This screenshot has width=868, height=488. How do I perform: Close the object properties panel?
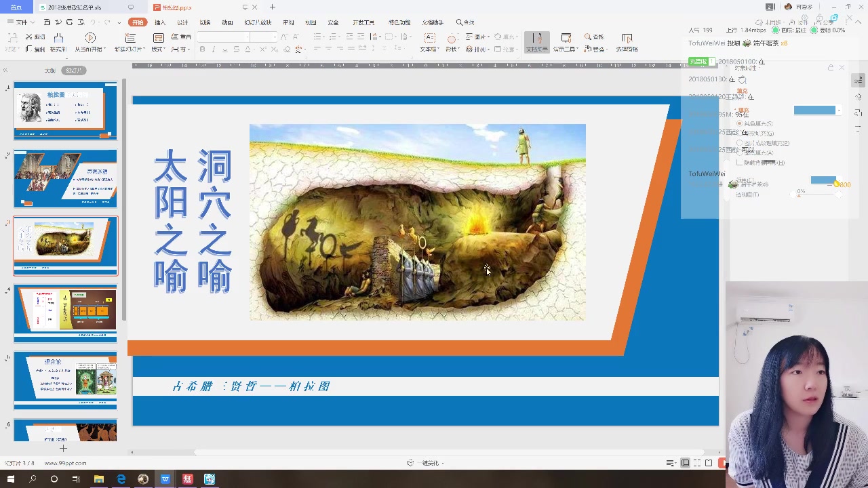pyautogui.click(x=842, y=68)
